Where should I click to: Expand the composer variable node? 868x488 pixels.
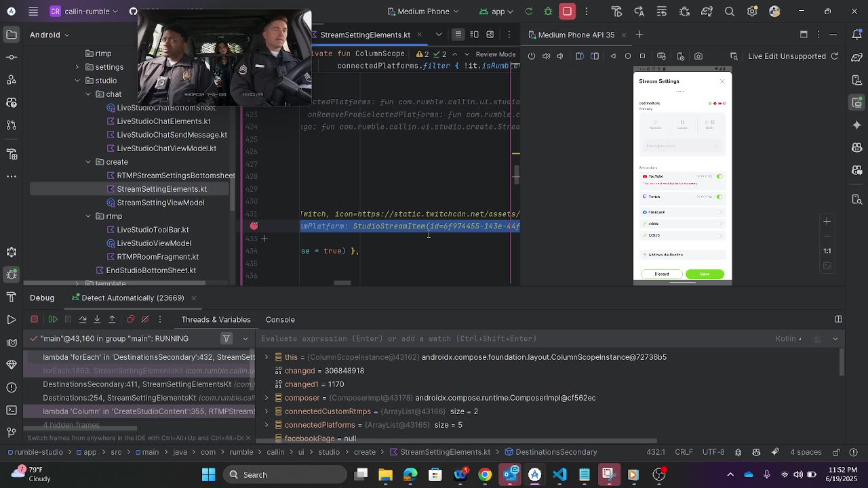point(267,398)
